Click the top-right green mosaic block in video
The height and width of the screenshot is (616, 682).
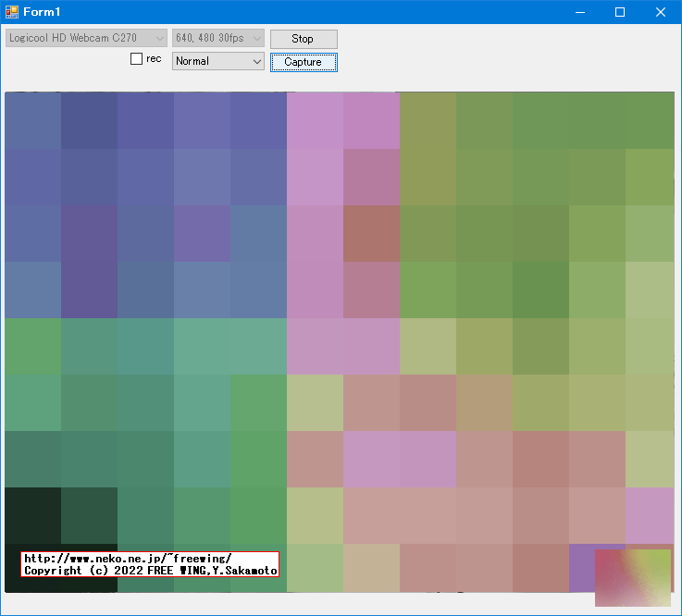[650, 120]
